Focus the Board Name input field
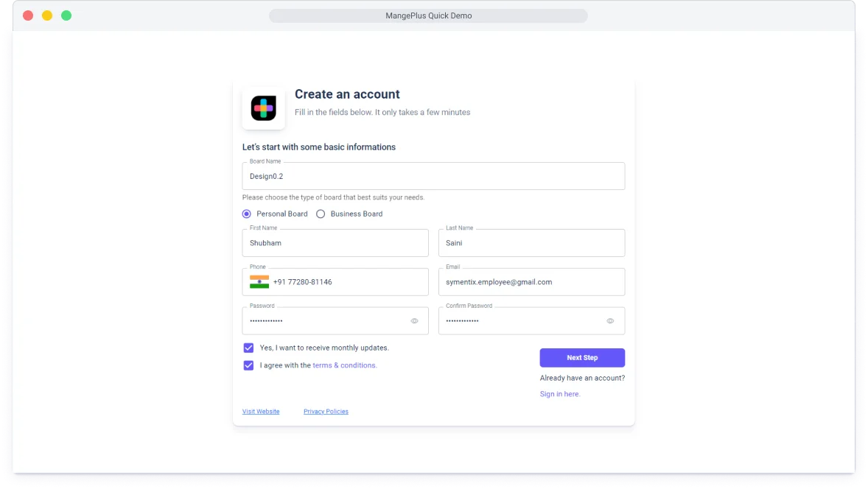This screenshot has width=868, height=489. pos(433,177)
